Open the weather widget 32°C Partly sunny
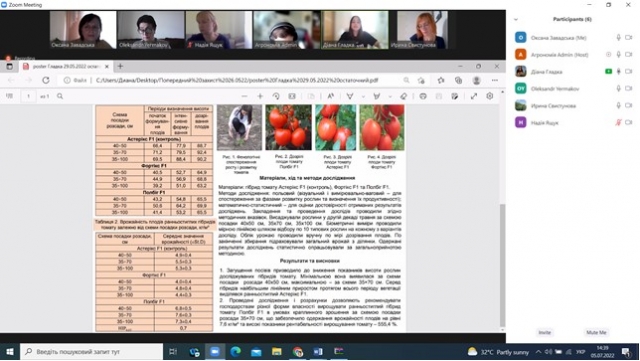640x361 pixels. [x=498, y=352]
